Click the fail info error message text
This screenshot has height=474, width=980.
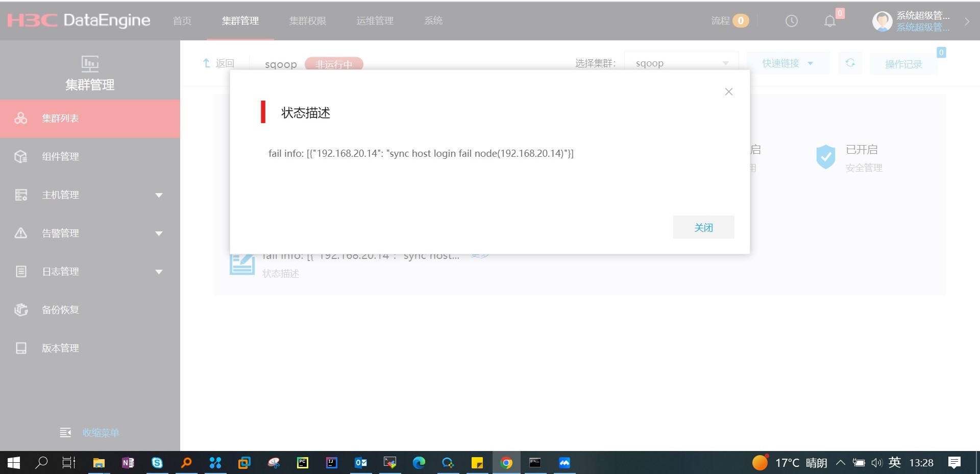(421, 153)
